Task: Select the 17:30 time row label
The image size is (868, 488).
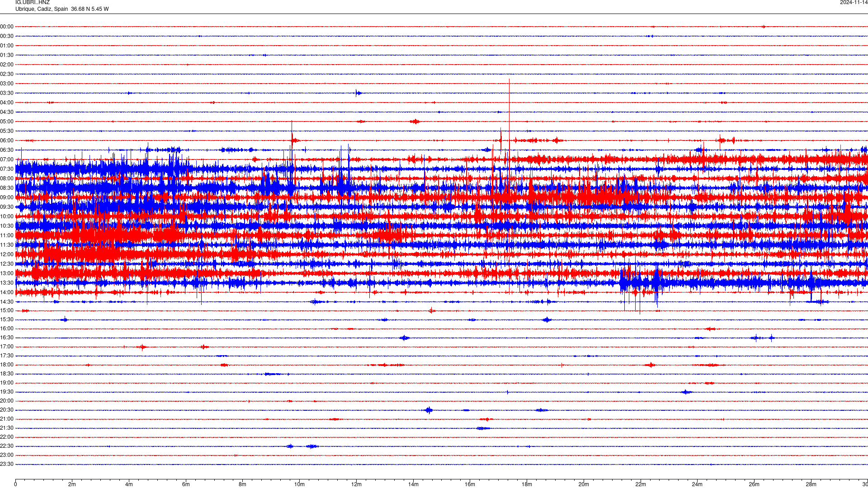Action: pyautogui.click(x=7, y=356)
